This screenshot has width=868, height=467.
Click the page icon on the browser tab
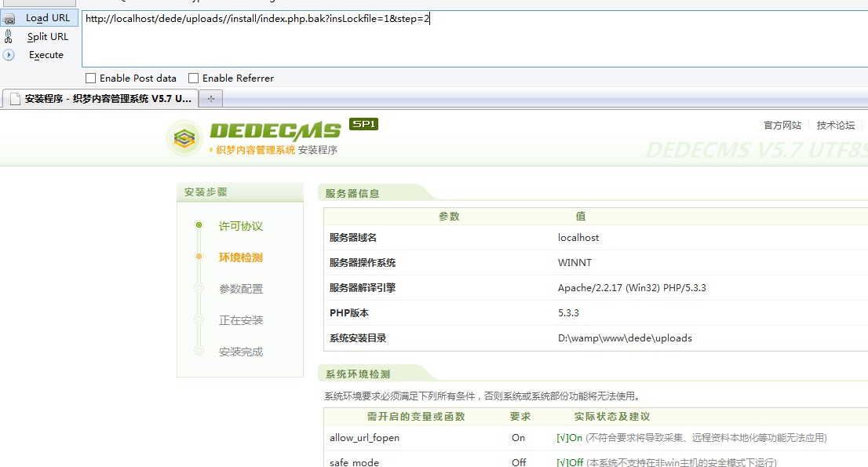coord(15,99)
